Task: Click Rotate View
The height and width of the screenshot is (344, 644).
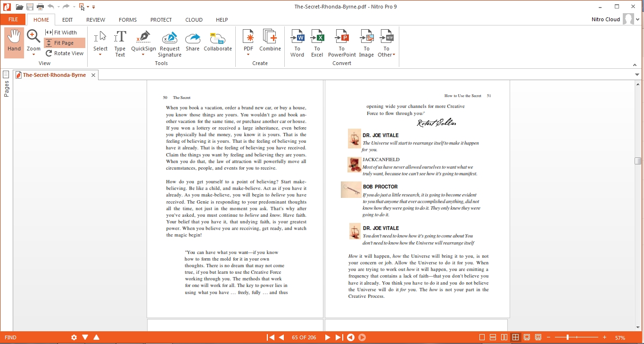Action: coord(65,53)
